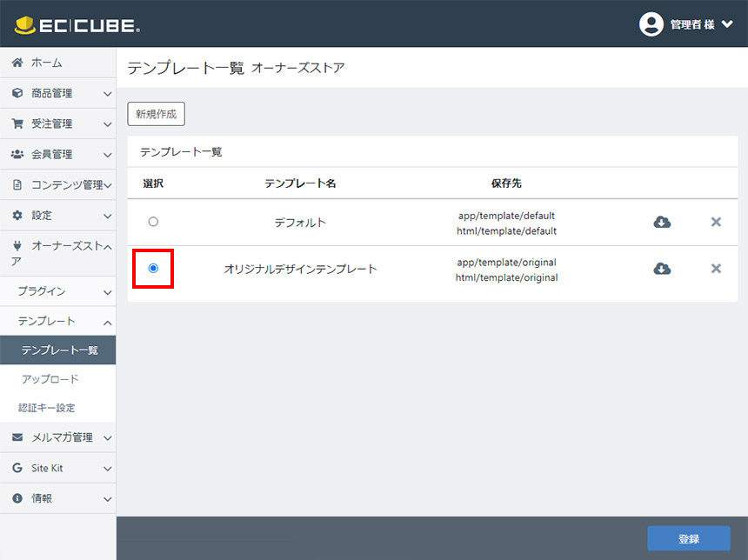Open アップロード menu item
This screenshot has width=748, height=560.
click(x=50, y=379)
